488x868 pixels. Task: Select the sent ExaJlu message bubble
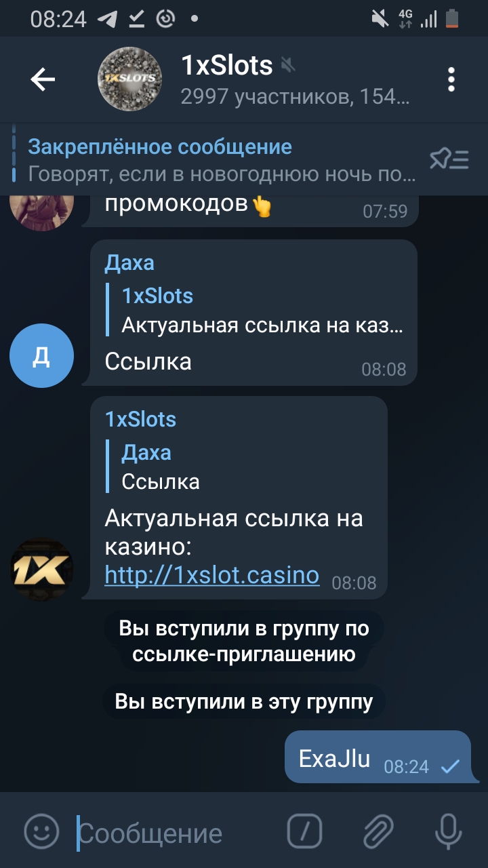pos(377,757)
